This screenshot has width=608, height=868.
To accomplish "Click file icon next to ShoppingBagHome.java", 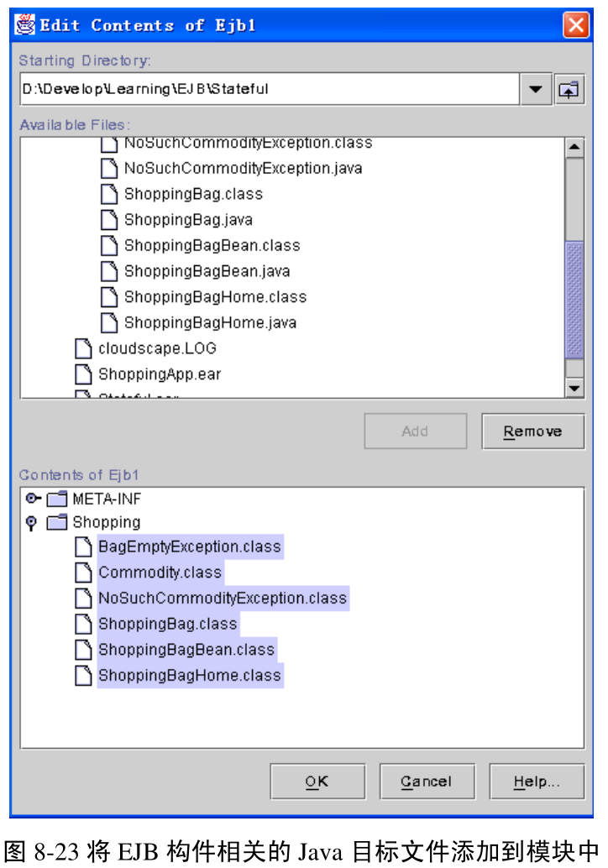I will (x=109, y=322).
